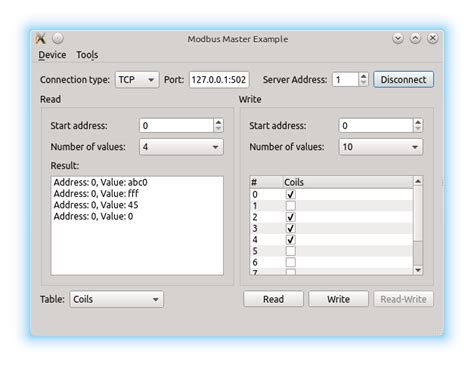Decrement the Write Start address spinner
This screenshot has height=366, width=474.
pos(418,129)
